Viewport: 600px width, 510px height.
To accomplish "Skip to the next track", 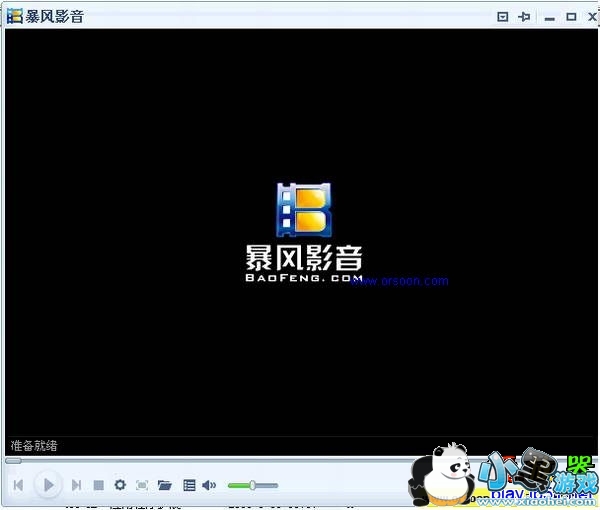I will (76, 485).
